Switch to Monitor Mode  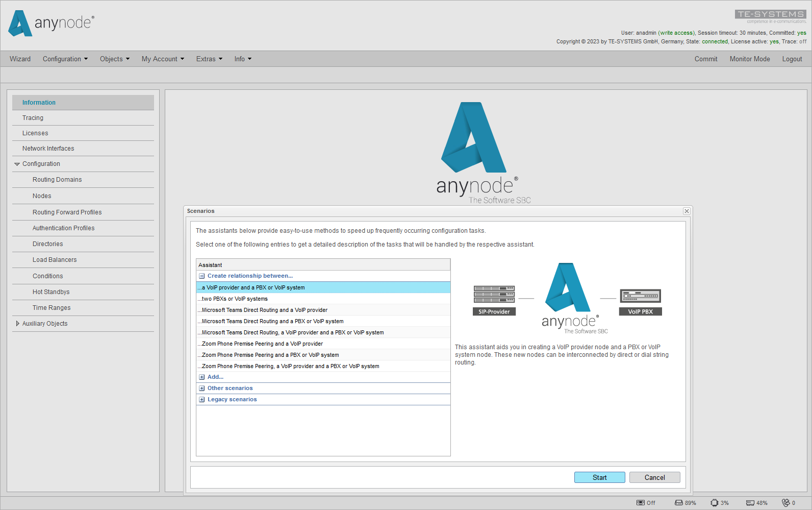(750, 59)
